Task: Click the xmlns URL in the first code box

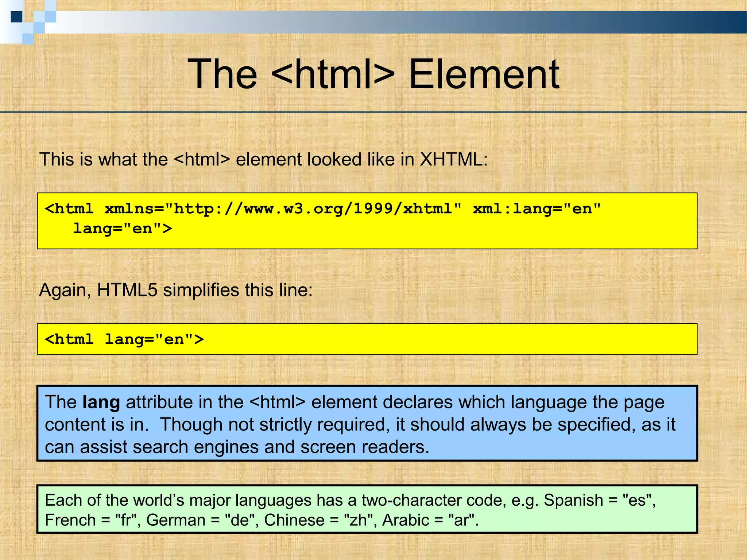Action: [314, 209]
